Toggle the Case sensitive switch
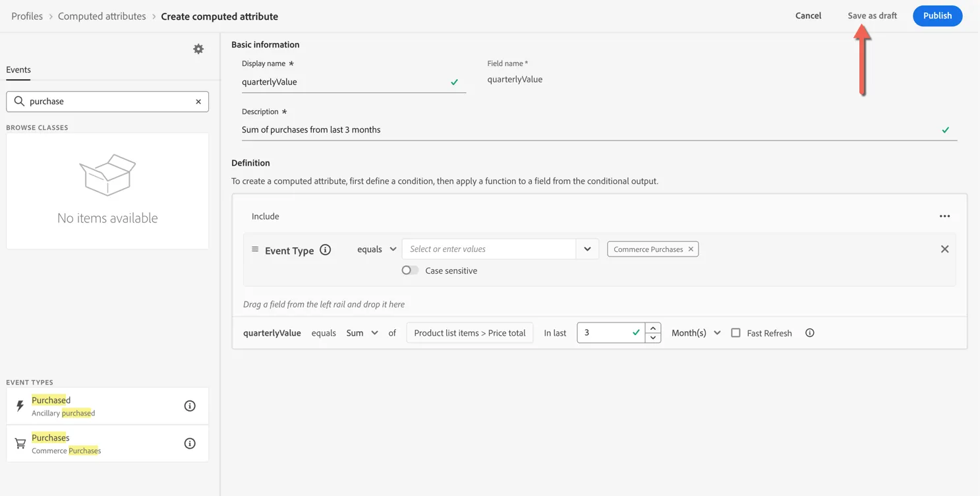The height and width of the screenshot is (496, 980). 410,270
